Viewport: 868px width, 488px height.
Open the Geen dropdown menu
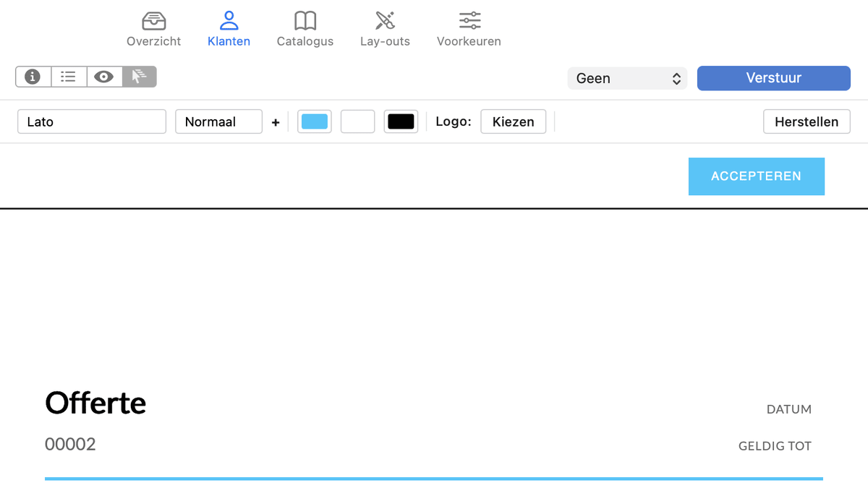tap(627, 78)
